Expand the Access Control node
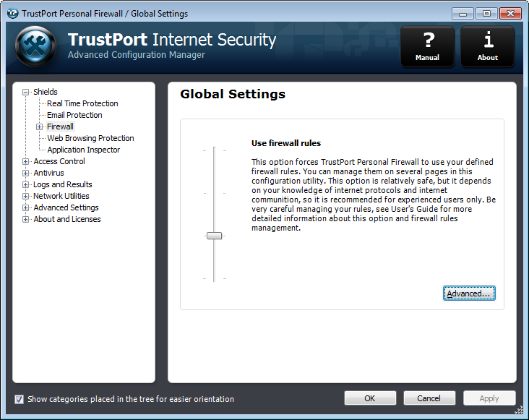The width and height of the screenshot is (529, 420). point(25,162)
